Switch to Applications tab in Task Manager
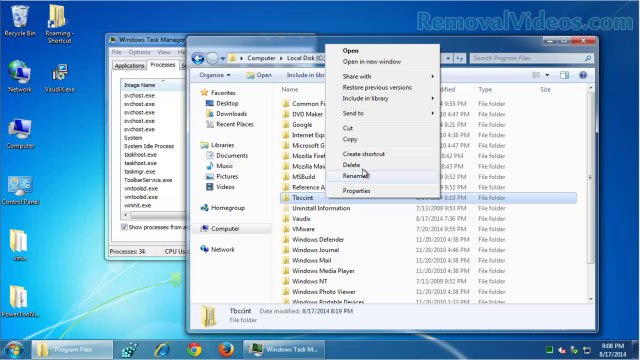The height and width of the screenshot is (360, 640). tap(129, 65)
